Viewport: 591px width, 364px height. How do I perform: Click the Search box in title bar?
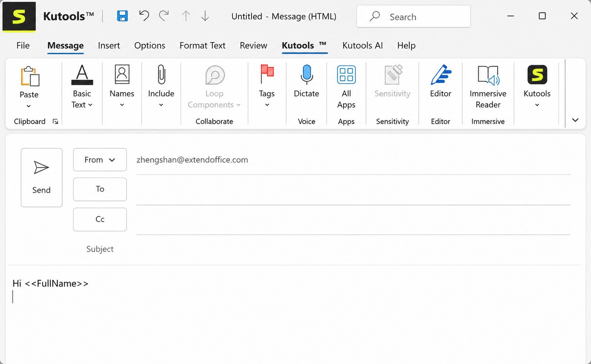pos(413,16)
